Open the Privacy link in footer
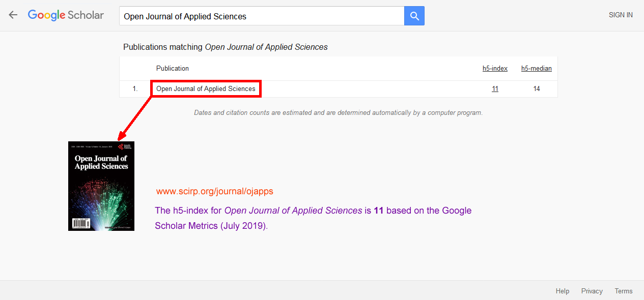This screenshot has height=300, width=644. (592, 291)
